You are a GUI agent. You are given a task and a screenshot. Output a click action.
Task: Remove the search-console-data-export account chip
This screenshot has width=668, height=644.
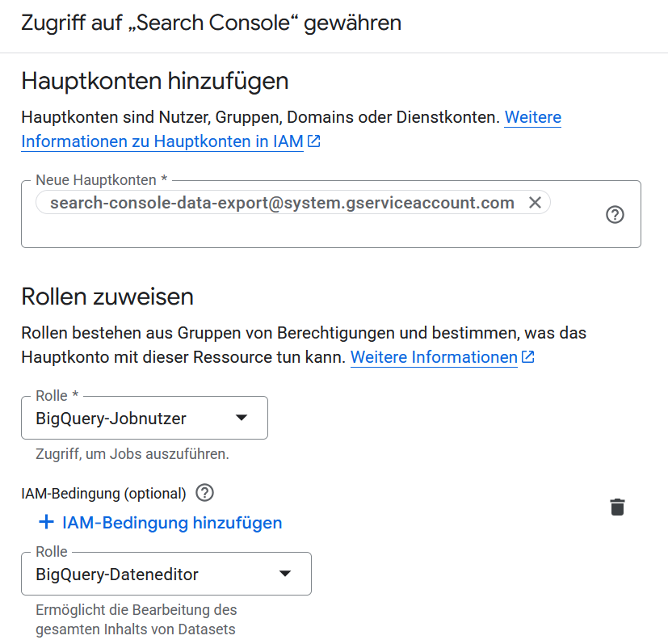coord(535,203)
